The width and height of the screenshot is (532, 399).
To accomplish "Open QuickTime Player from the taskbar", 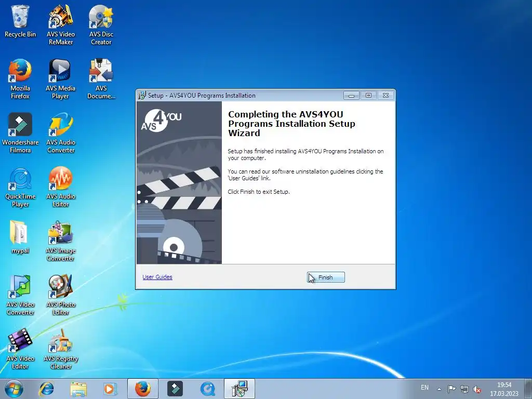I will coord(207,389).
